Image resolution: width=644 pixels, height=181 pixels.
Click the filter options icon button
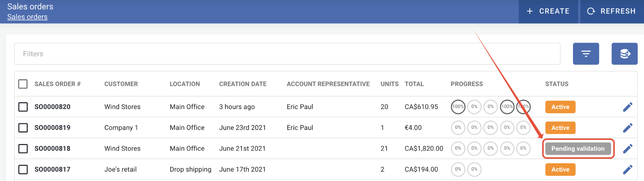point(586,54)
